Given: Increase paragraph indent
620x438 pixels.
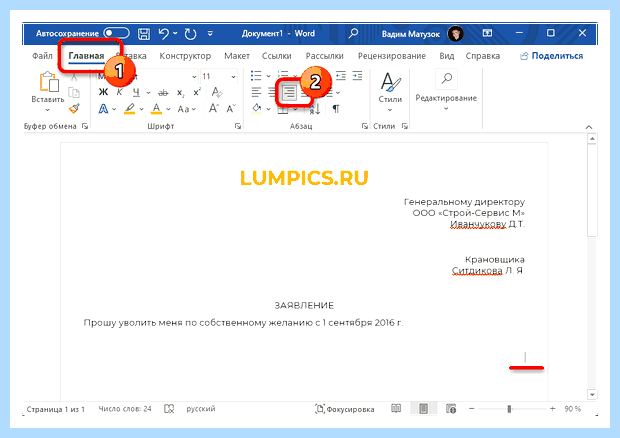Looking at the screenshot, I should tap(357, 76).
